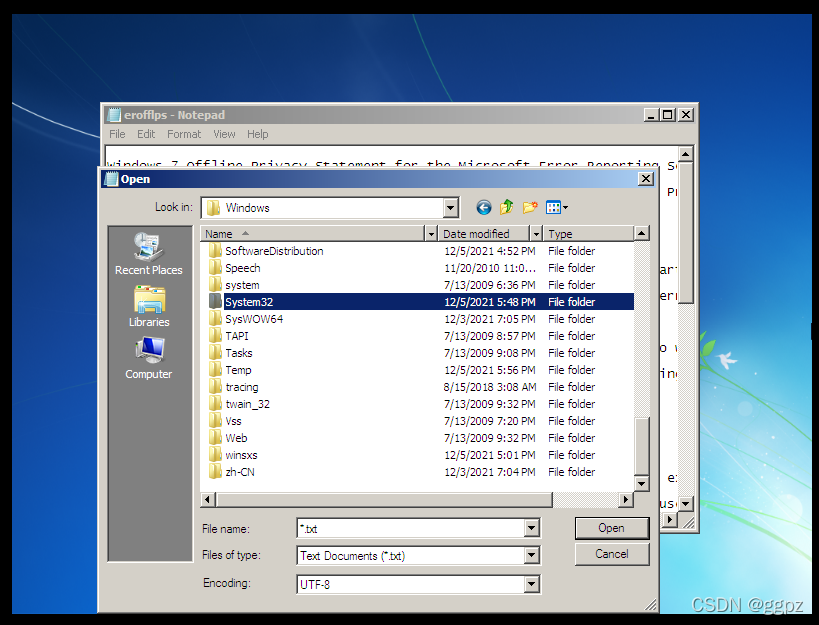Open the View menu in Notepad
The image size is (819, 625).
point(224,134)
